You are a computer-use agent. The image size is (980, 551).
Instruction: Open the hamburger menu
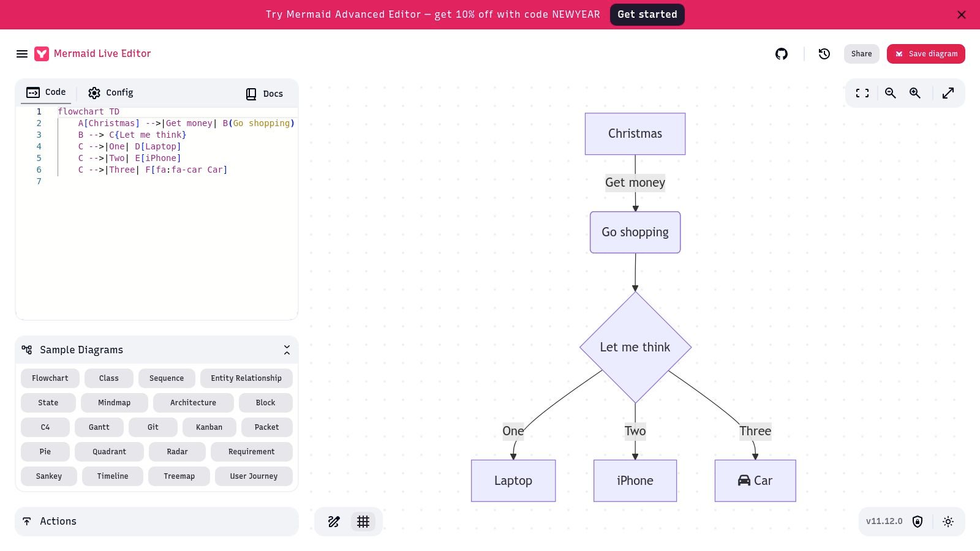point(22,54)
